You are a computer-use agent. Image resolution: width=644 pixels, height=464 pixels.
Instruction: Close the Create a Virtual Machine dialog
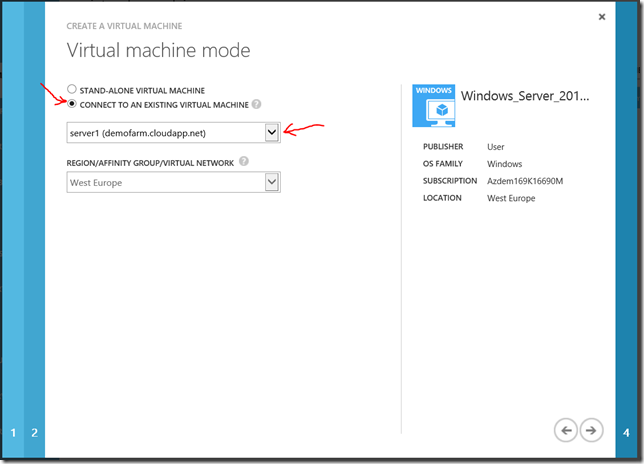[602, 17]
